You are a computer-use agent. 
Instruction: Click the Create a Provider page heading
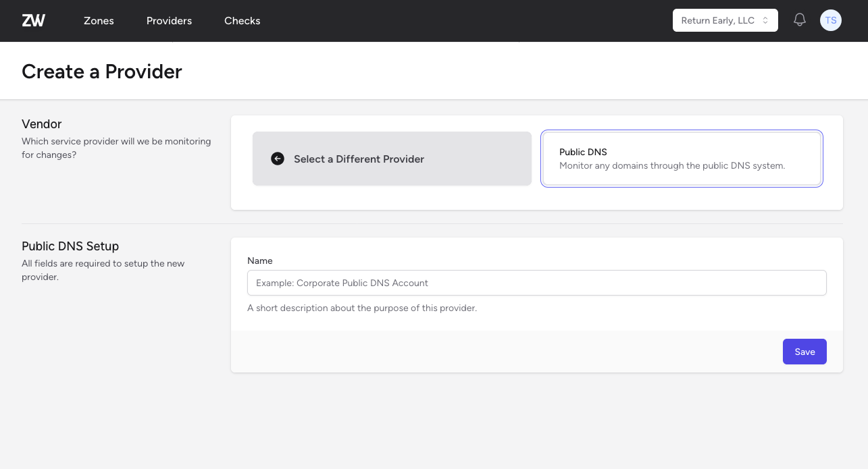(101, 72)
